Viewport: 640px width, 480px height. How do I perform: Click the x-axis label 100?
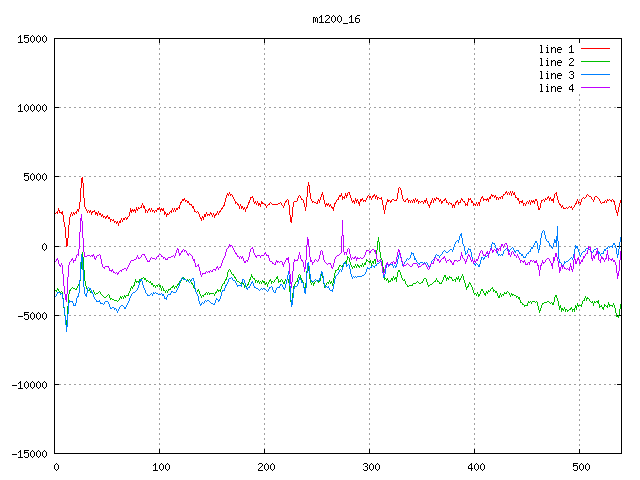point(161,467)
